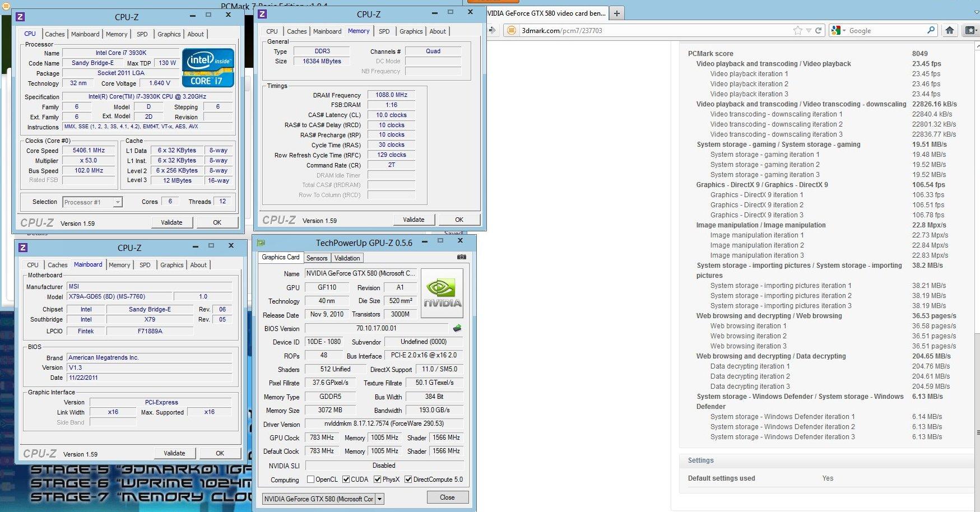980x512 pixels.
Task: Click the GPU-Z title bar application icon
Action: point(261,243)
